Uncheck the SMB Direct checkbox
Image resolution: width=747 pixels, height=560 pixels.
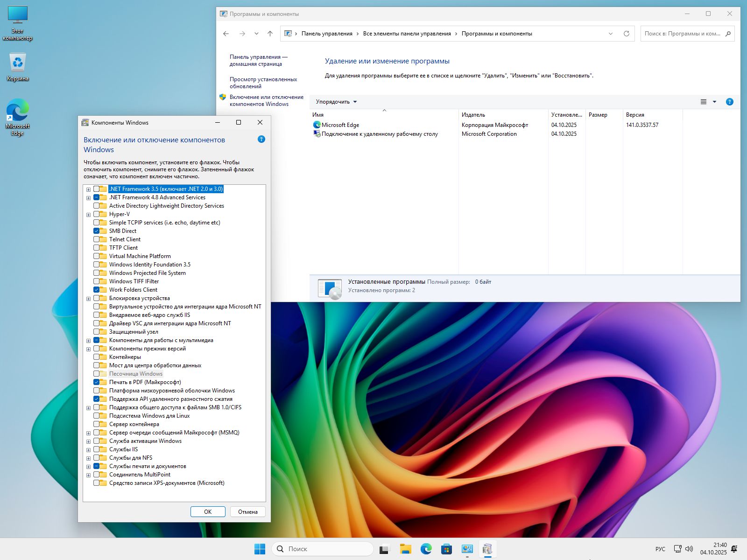tap(96, 231)
